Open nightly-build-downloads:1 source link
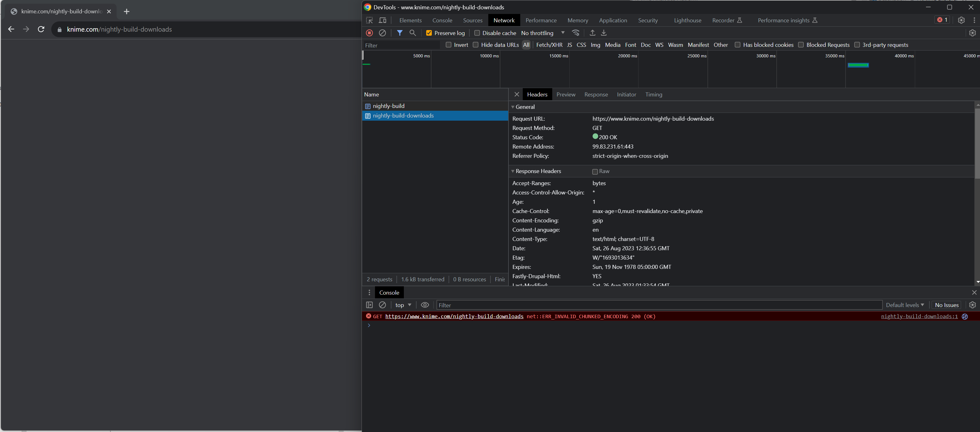Image resolution: width=980 pixels, height=432 pixels. pos(919,316)
